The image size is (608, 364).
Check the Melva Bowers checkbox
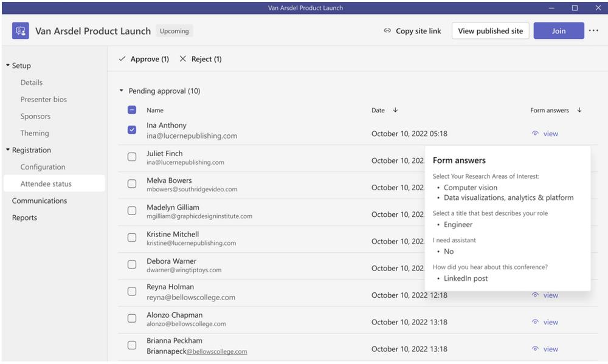point(132,184)
